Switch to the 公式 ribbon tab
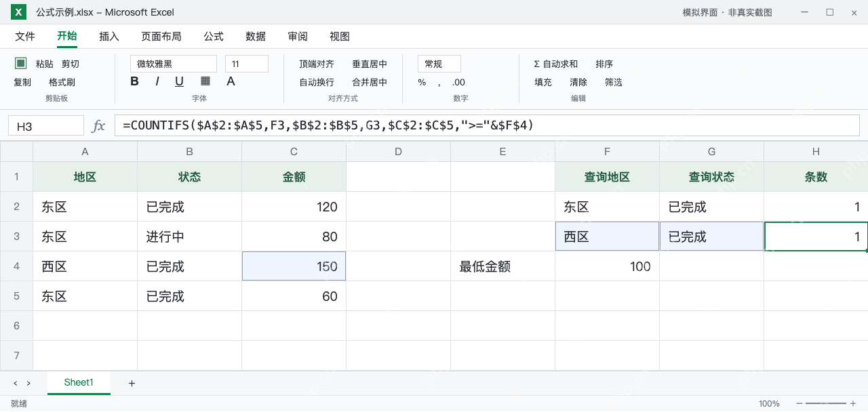Viewport: 868px width, 412px height. tap(214, 37)
